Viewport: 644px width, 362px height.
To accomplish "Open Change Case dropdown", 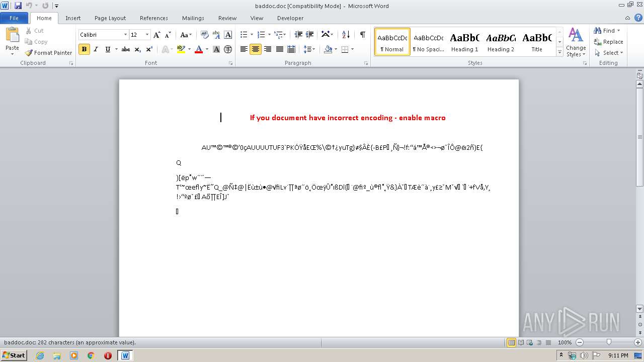I will pyautogui.click(x=186, y=35).
